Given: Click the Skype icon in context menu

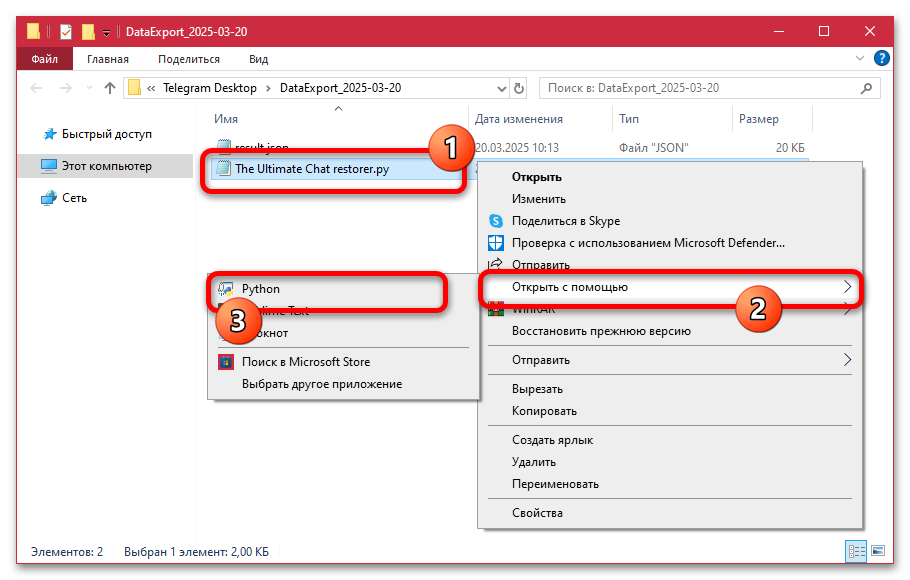Looking at the screenshot, I should [x=495, y=221].
